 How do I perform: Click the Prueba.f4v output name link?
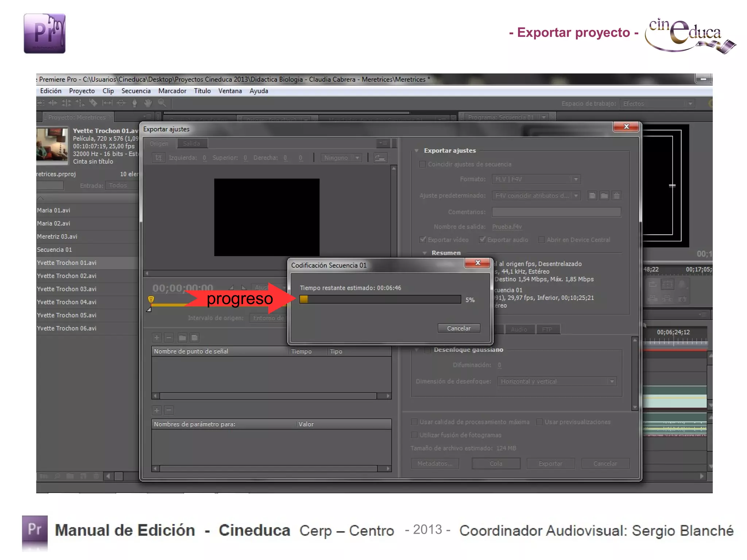(507, 227)
